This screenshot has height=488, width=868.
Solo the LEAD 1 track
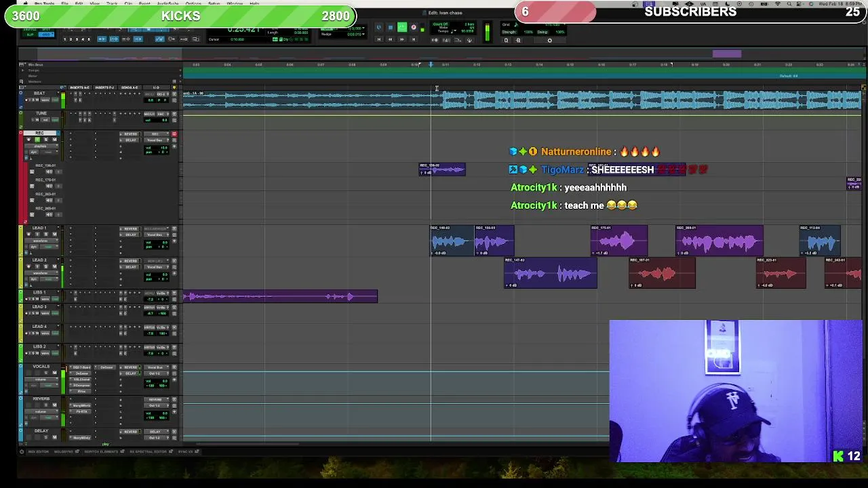(x=46, y=235)
